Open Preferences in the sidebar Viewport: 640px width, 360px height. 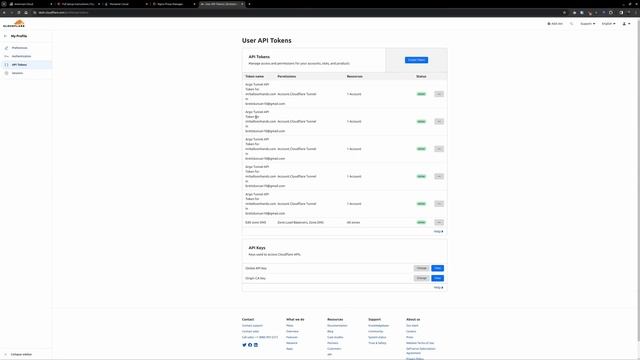pyautogui.click(x=19, y=48)
